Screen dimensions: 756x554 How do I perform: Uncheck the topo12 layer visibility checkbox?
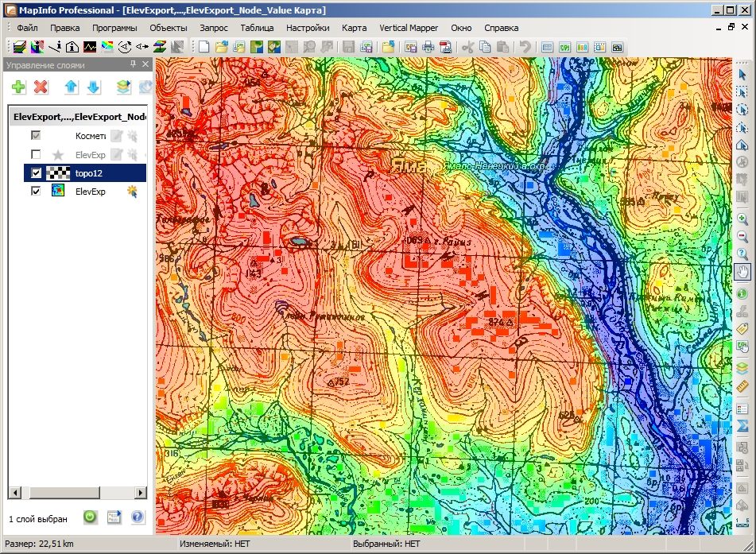tap(36, 172)
